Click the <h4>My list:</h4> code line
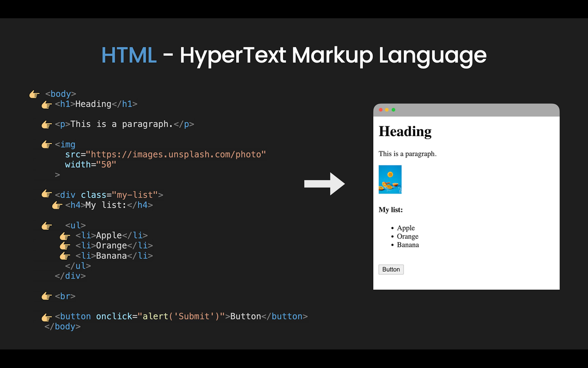The image size is (588, 368). [x=109, y=205]
